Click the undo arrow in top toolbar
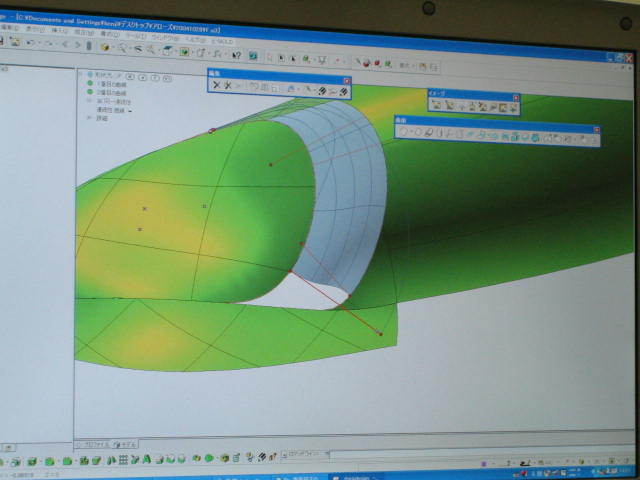Screen dimensions: 640x480 point(30,42)
